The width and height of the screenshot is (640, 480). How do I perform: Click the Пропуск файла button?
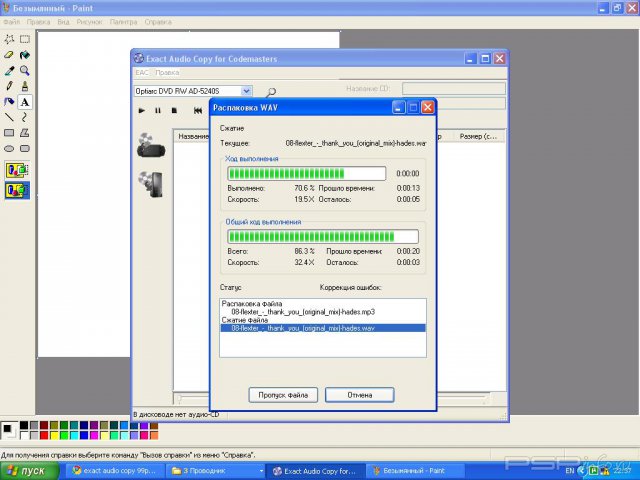point(283,394)
